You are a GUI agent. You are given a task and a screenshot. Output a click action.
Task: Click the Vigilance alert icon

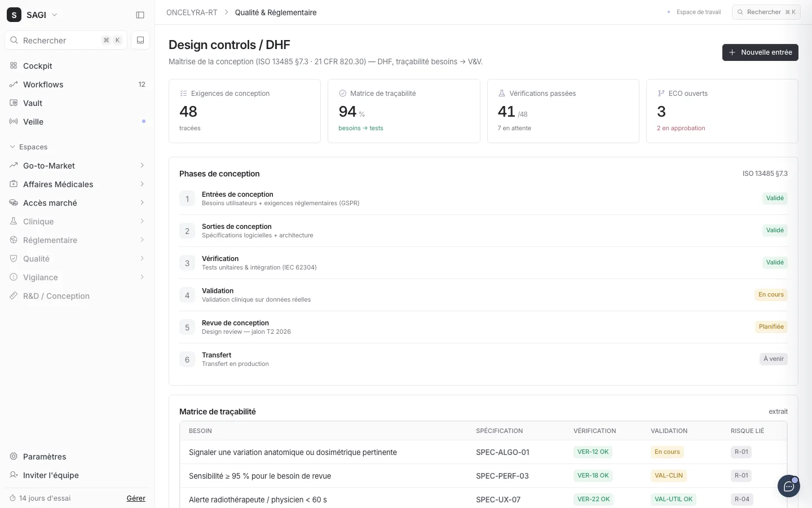pyautogui.click(x=14, y=277)
